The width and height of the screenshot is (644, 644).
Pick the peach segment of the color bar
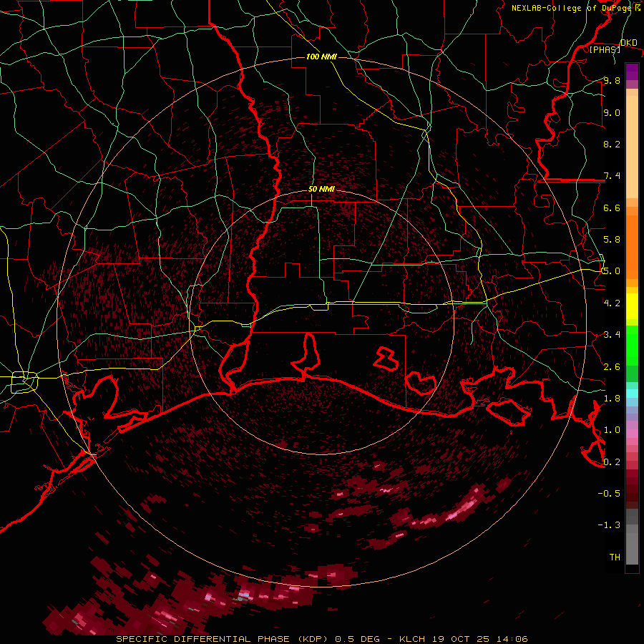coord(632,148)
